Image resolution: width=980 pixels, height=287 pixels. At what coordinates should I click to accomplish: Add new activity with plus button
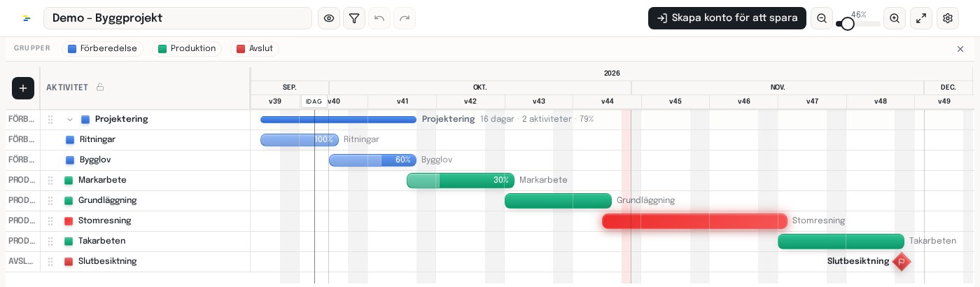coord(23,88)
